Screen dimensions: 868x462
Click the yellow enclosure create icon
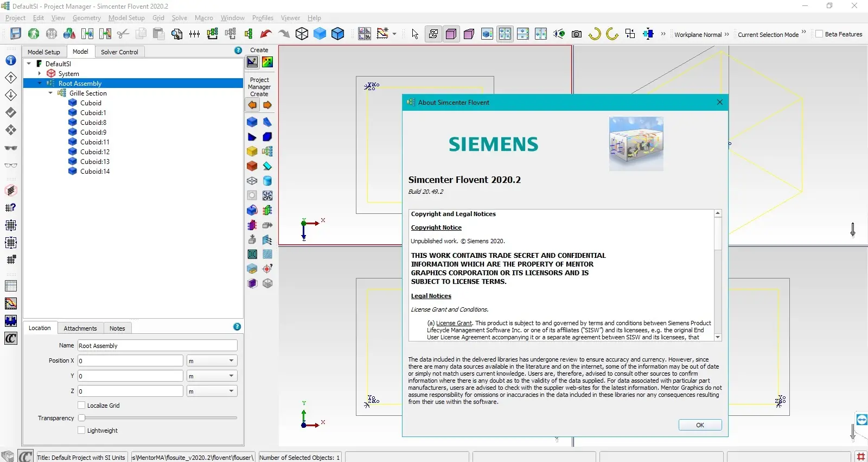coord(252,151)
